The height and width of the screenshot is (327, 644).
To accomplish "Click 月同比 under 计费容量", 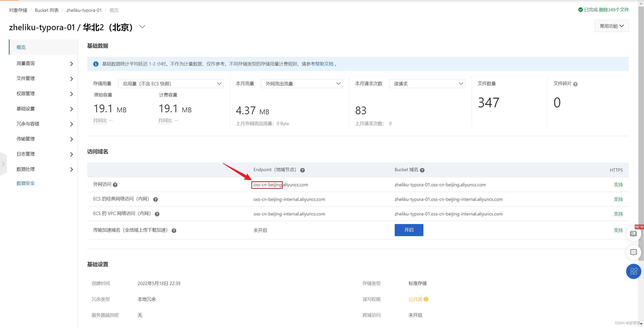I will click(x=165, y=121).
